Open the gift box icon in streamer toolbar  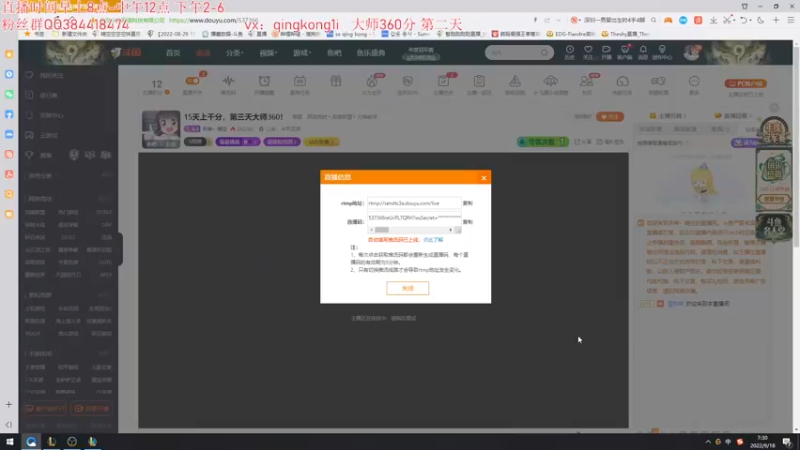coord(336,81)
